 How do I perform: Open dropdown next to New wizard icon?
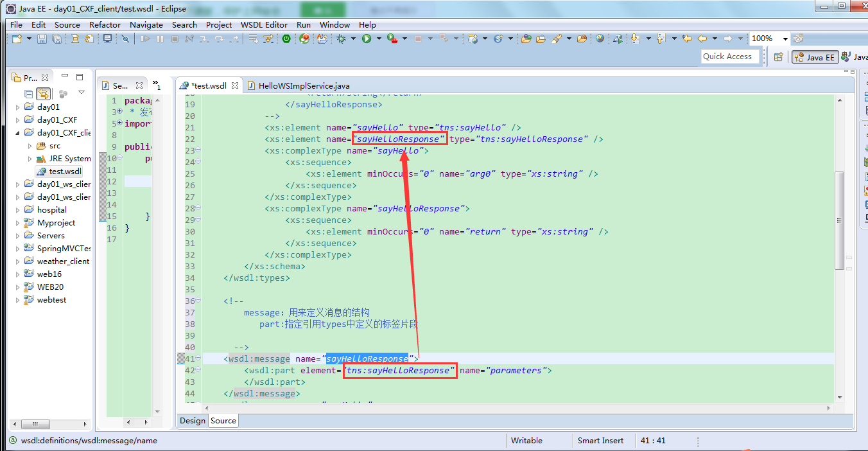[x=29, y=39]
